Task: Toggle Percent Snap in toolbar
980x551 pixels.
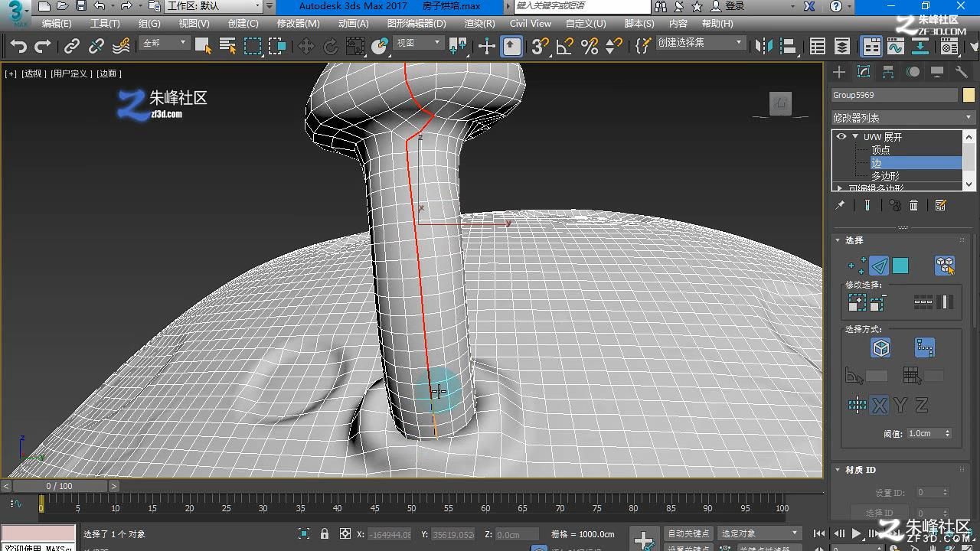Action: coord(590,47)
